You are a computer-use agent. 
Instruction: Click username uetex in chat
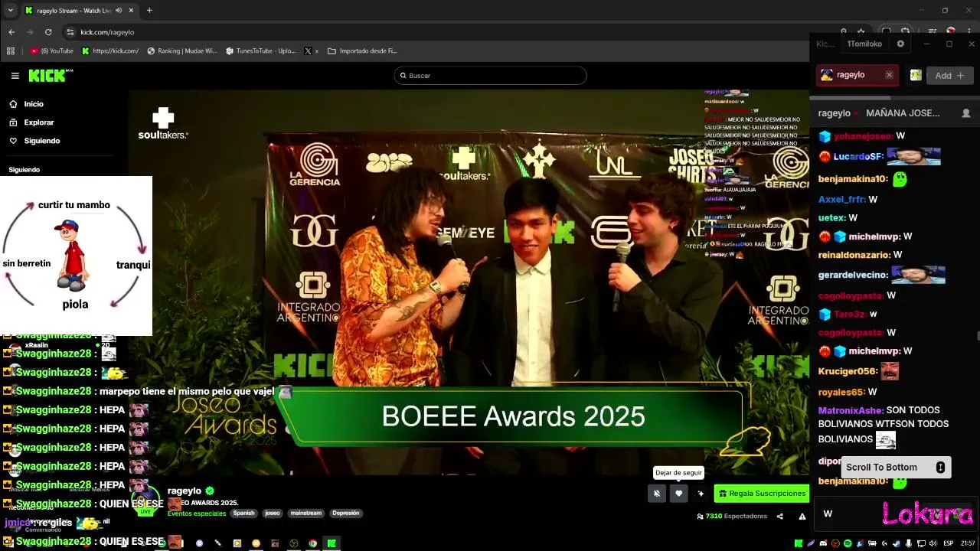coord(831,218)
